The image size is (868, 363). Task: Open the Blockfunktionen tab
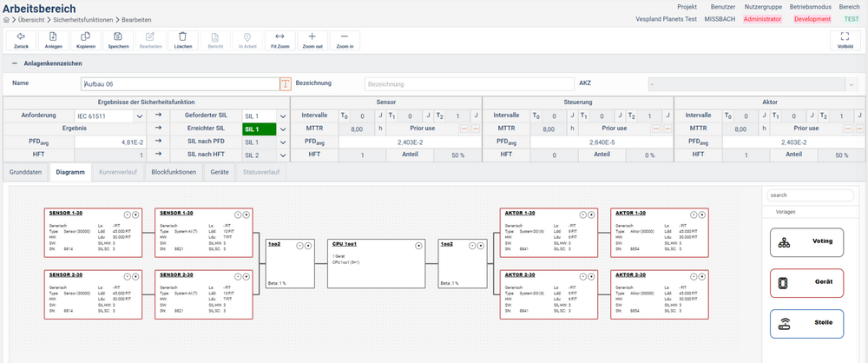point(174,172)
